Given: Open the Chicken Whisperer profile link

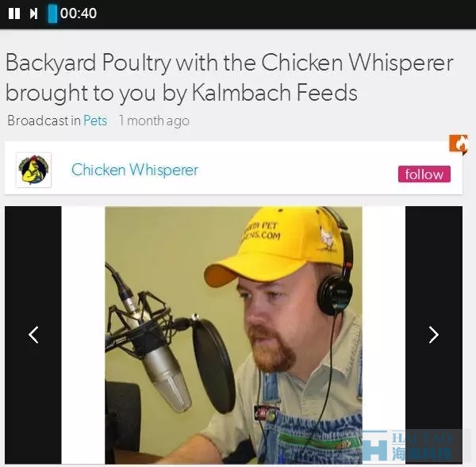Looking at the screenshot, I should click(135, 170).
